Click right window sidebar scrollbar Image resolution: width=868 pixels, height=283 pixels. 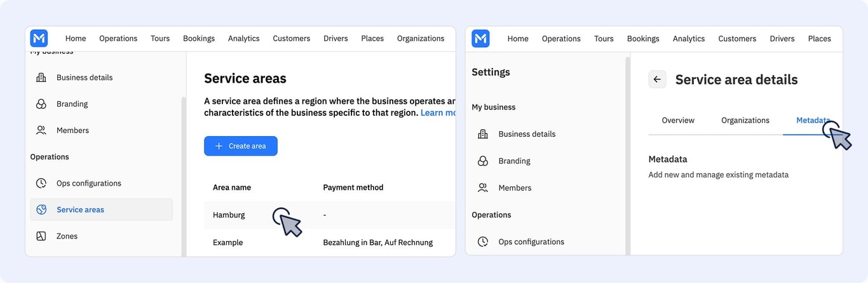click(x=628, y=156)
